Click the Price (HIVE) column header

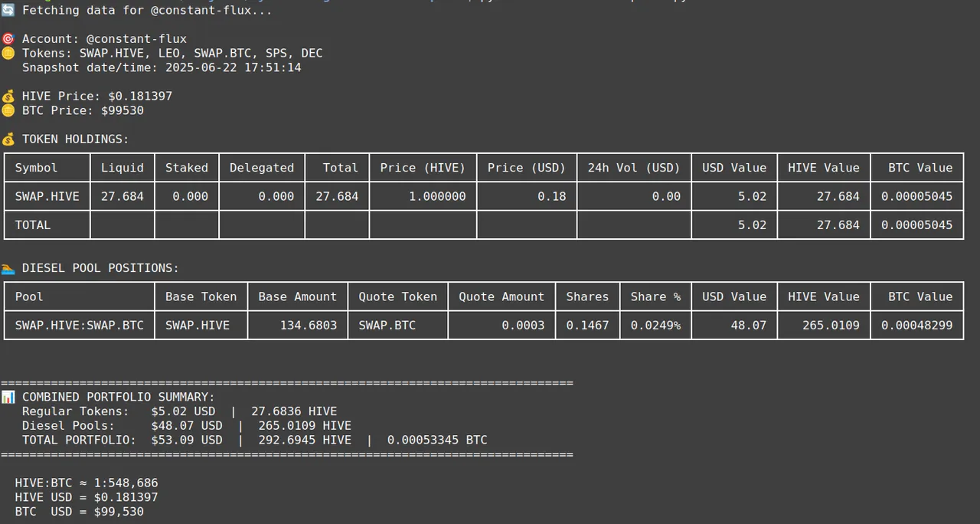coord(423,168)
